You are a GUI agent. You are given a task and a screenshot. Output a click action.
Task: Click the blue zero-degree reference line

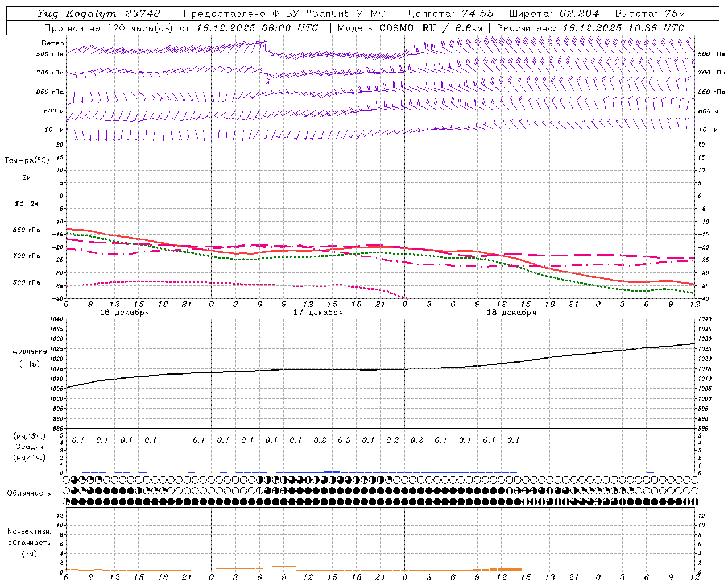click(380, 196)
